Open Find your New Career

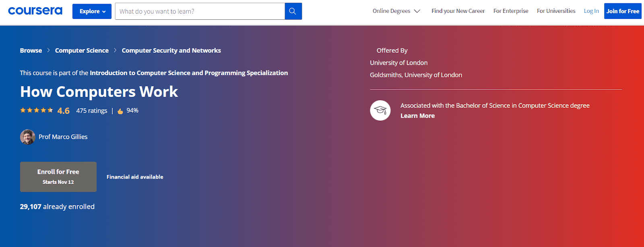[x=458, y=11]
